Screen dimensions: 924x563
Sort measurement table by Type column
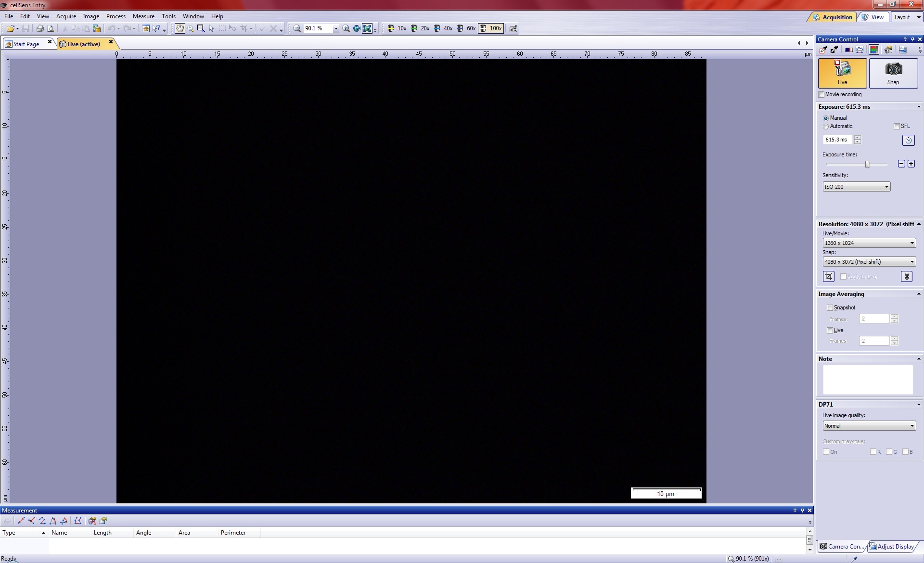coord(24,533)
